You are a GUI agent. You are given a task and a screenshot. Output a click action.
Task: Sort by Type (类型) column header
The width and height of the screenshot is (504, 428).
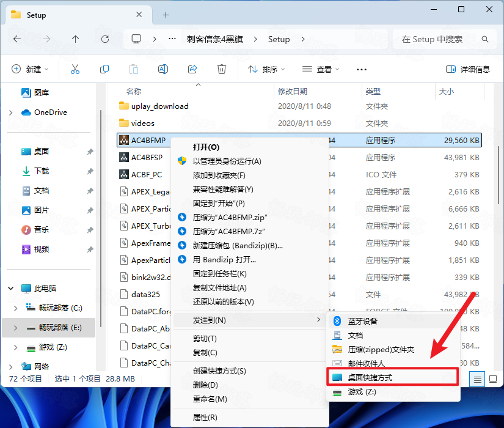373,91
